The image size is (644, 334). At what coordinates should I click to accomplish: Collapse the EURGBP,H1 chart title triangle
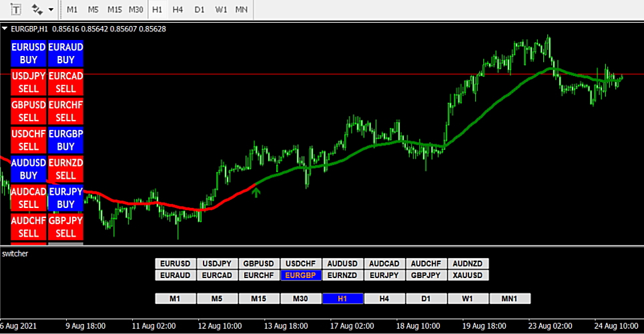click(5, 29)
